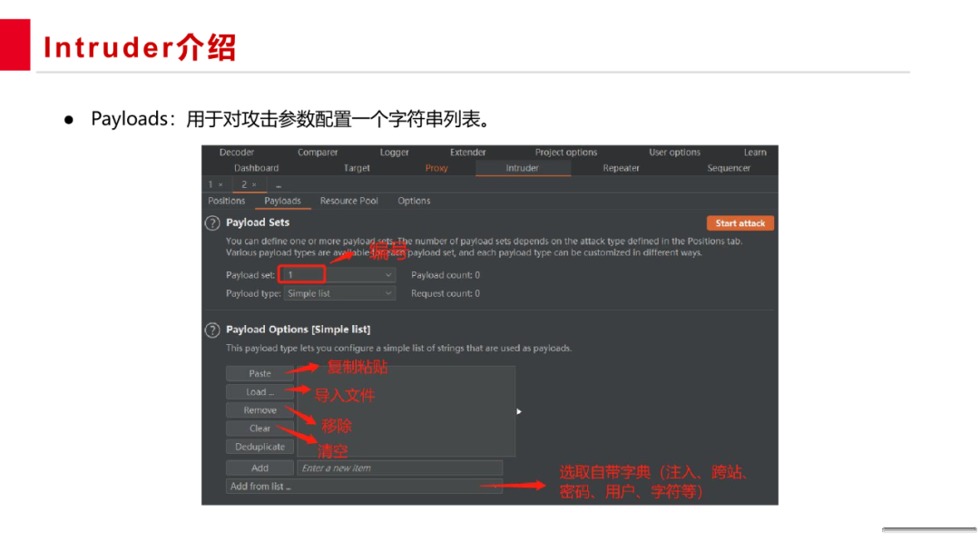Click the Payload Options [Simple list] heading
Image resolution: width=980 pixels, height=552 pixels.
[299, 330]
